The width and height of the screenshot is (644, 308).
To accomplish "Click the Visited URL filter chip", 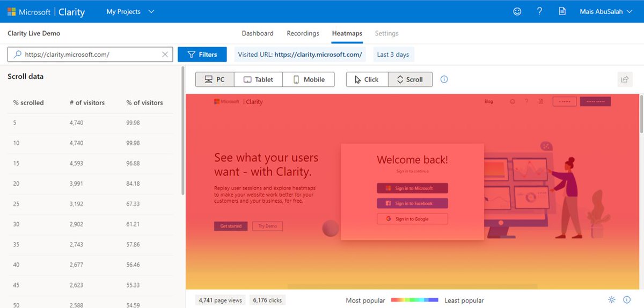I will [x=300, y=54].
